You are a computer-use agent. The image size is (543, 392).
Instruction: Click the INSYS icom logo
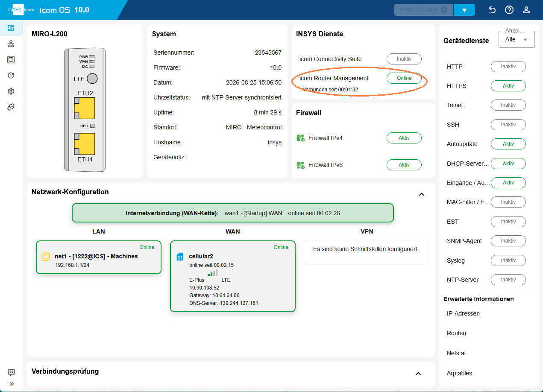[21, 10]
